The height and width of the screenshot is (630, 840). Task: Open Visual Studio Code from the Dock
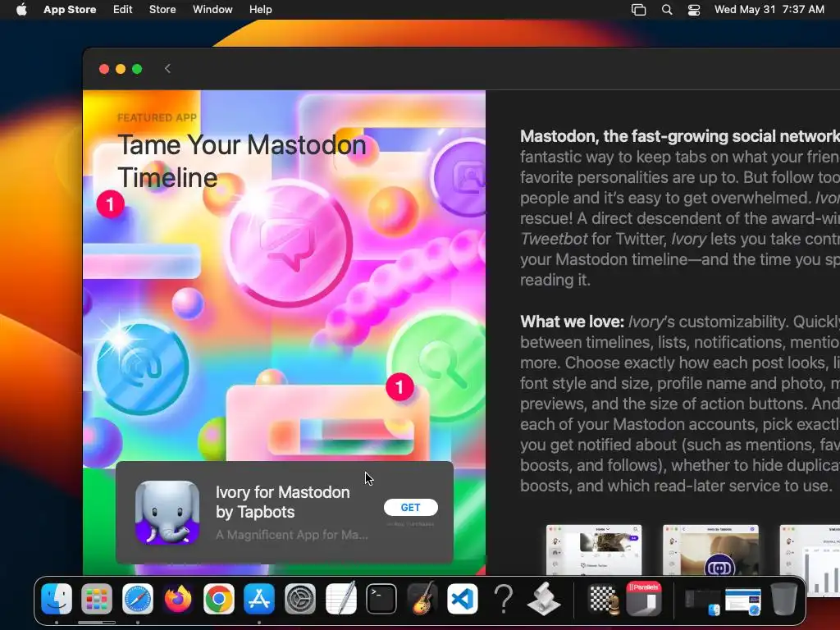tap(463, 598)
